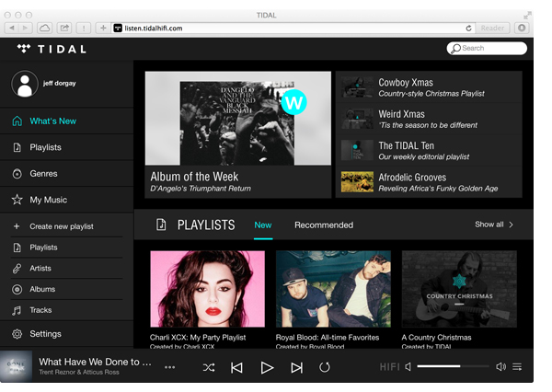Click the Genres disc icon
552x392 pixels.
17,173
